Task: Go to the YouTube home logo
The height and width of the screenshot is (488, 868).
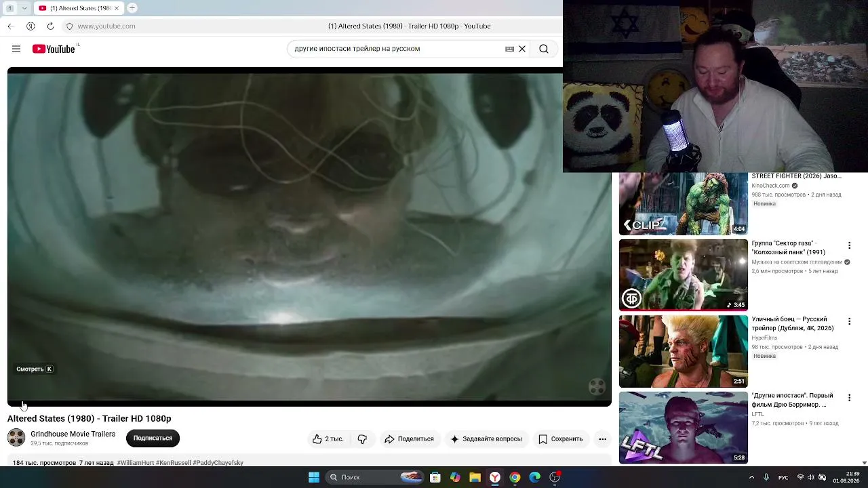Action: (x=54, y=49)
